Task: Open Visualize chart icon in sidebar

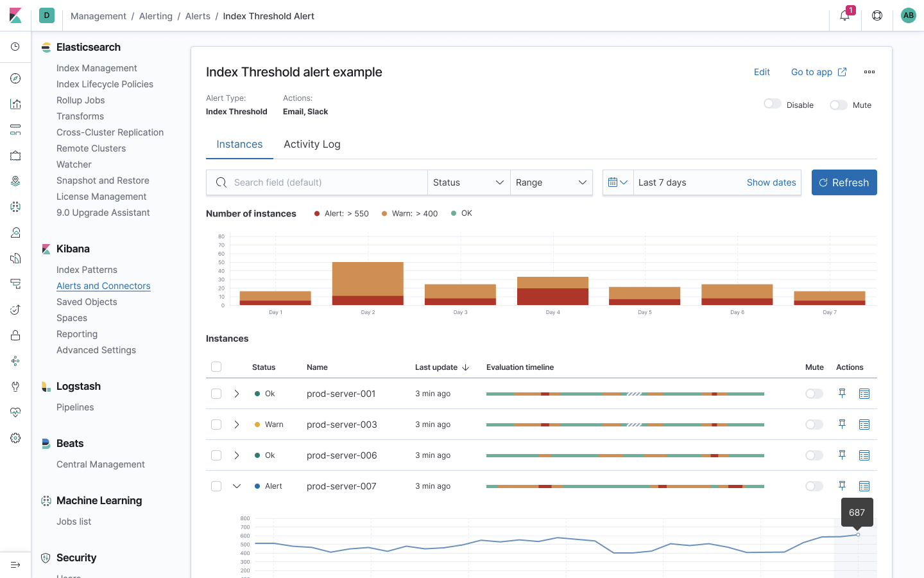Action: tap(15, 104)
